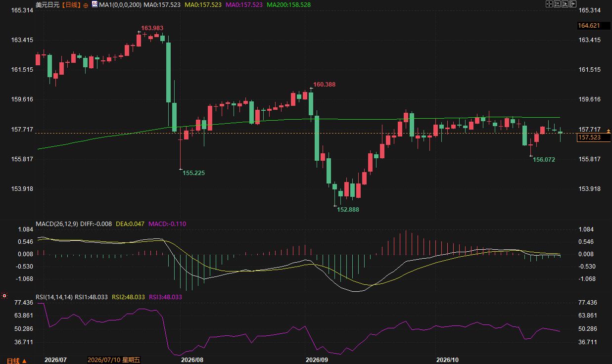Click the green MA200:158.528 legend value

click(288, 4)
